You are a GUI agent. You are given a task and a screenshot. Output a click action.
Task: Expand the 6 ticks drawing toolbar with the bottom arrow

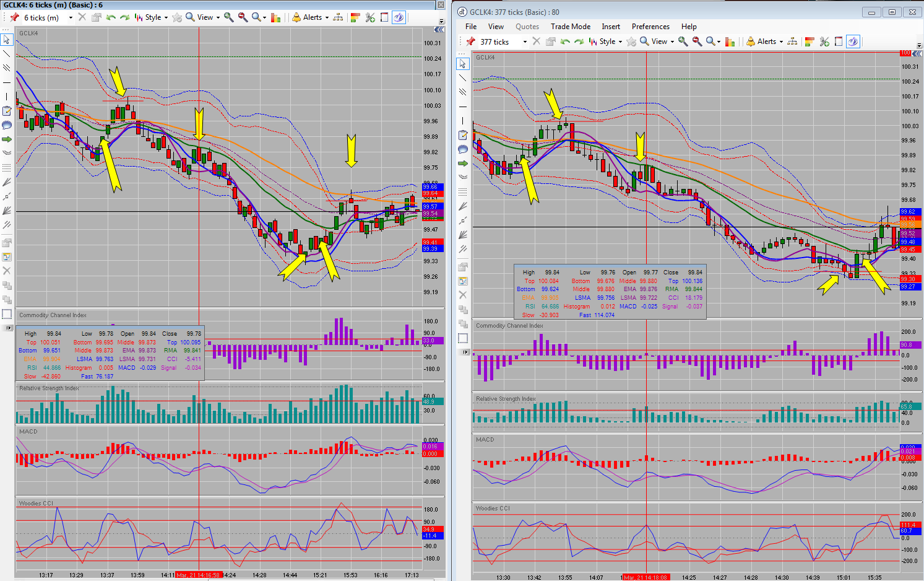coord(9,328)
